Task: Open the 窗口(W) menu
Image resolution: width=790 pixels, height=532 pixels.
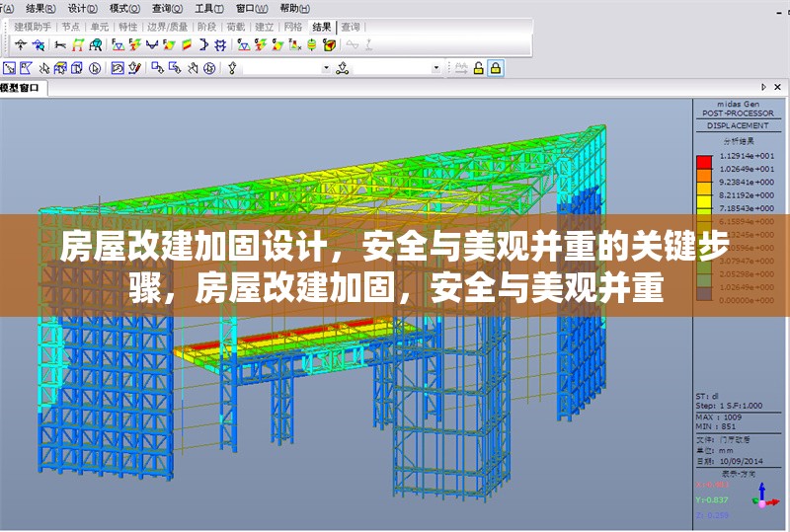Action: point(252,9)
